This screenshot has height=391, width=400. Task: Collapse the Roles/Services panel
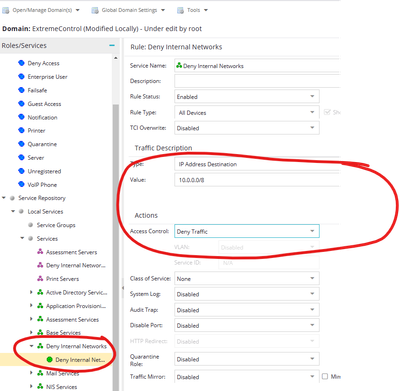pos(112,45)
